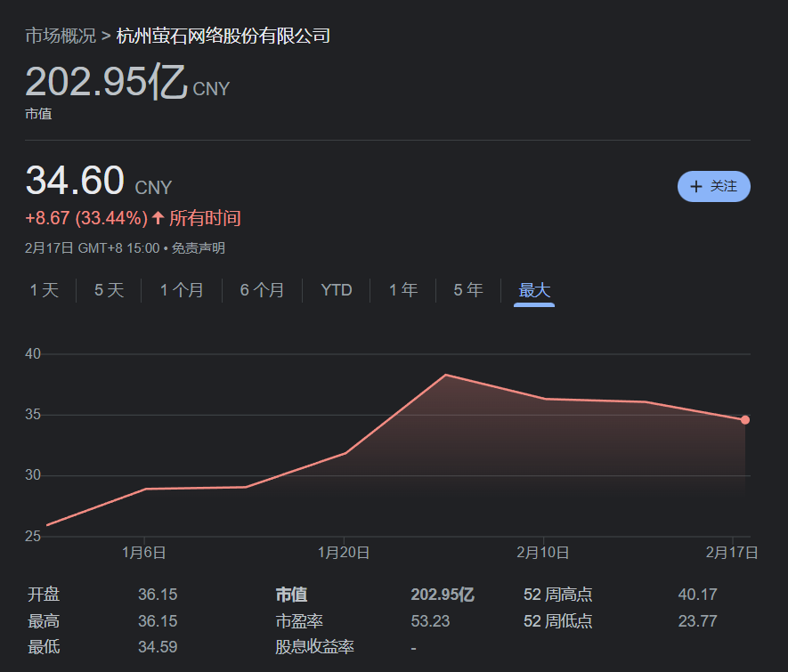Select the 6 个月 range tab
The height and width of the screenshot is (672, 788).
262,290
